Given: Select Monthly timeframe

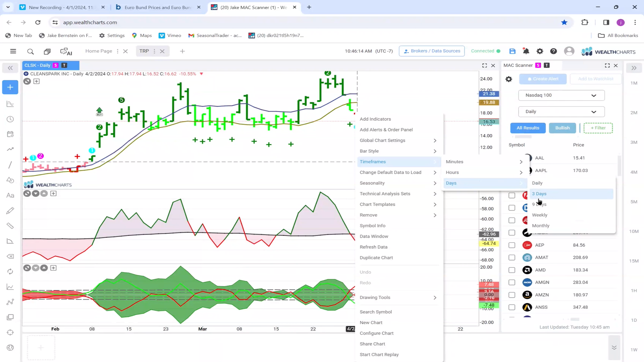Looking at the screenshot, I should [x=572, y=226].
